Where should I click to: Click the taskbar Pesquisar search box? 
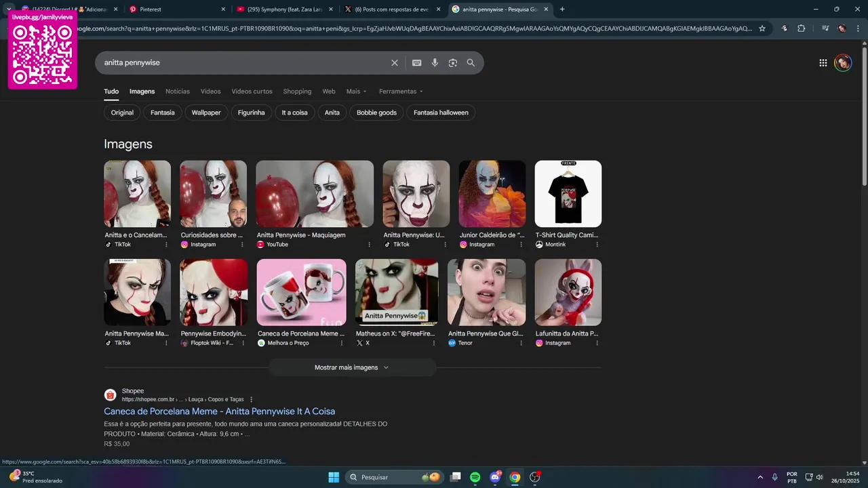(x=395, y=477)
